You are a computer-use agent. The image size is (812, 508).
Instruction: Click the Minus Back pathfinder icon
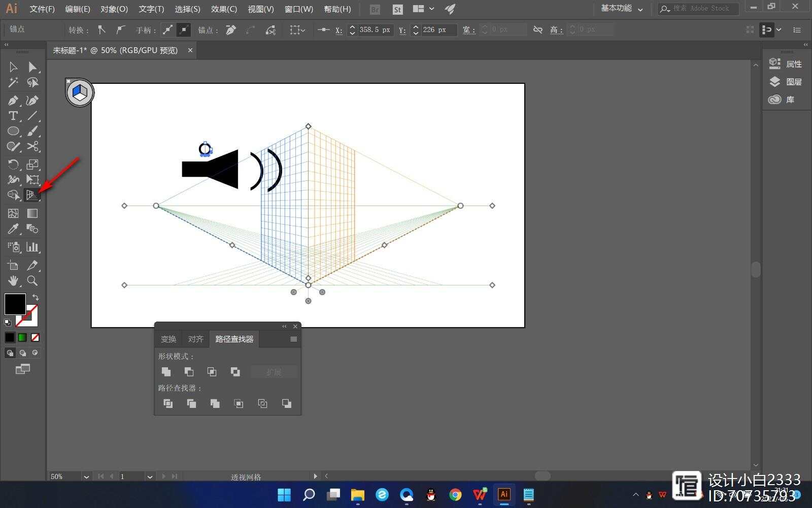click(287, 403)
